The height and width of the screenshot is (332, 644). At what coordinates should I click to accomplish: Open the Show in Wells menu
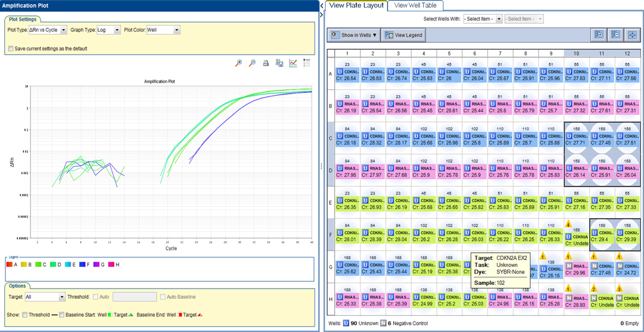(354, 35)
